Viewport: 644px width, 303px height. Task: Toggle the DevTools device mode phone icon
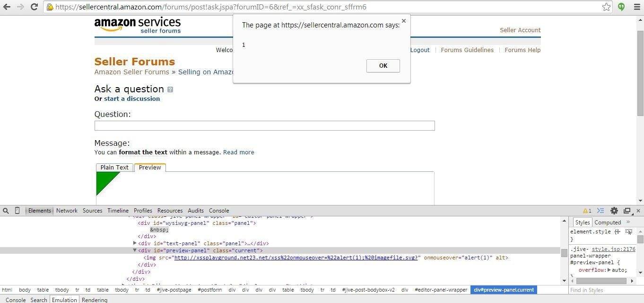pyautogui.click(x=17, y=211)
